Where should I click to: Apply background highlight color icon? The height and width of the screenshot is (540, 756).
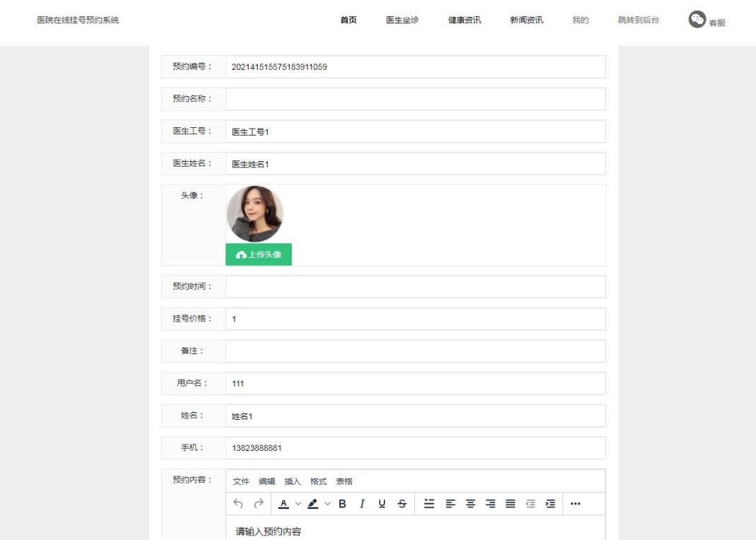pyautogui.click(x=312, y=503)
